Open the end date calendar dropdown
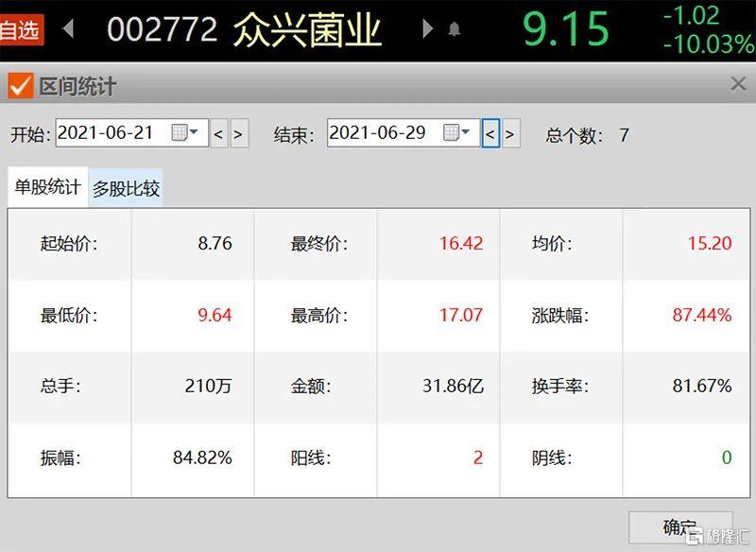Viewport: 756px width, 552px height. 456,132
